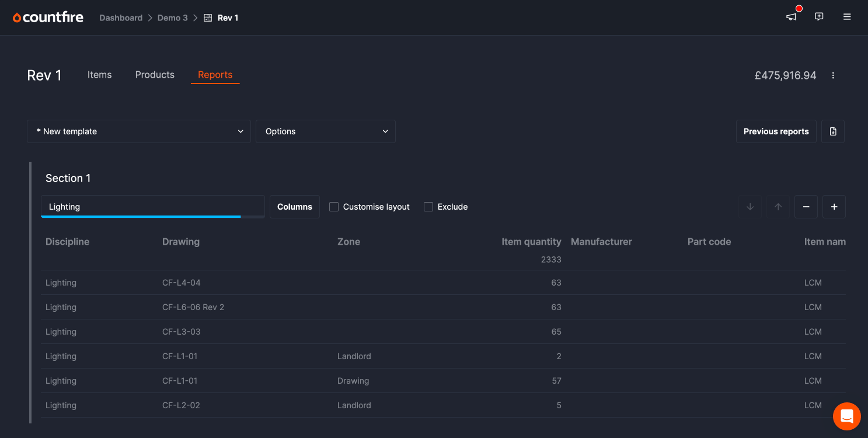Tick the Exclude checkbox
This screenshot has width=868, height=438.
(428, 207)
